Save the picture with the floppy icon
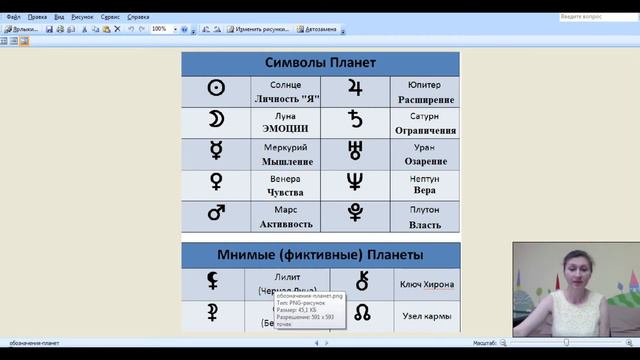 pos(49,29)
